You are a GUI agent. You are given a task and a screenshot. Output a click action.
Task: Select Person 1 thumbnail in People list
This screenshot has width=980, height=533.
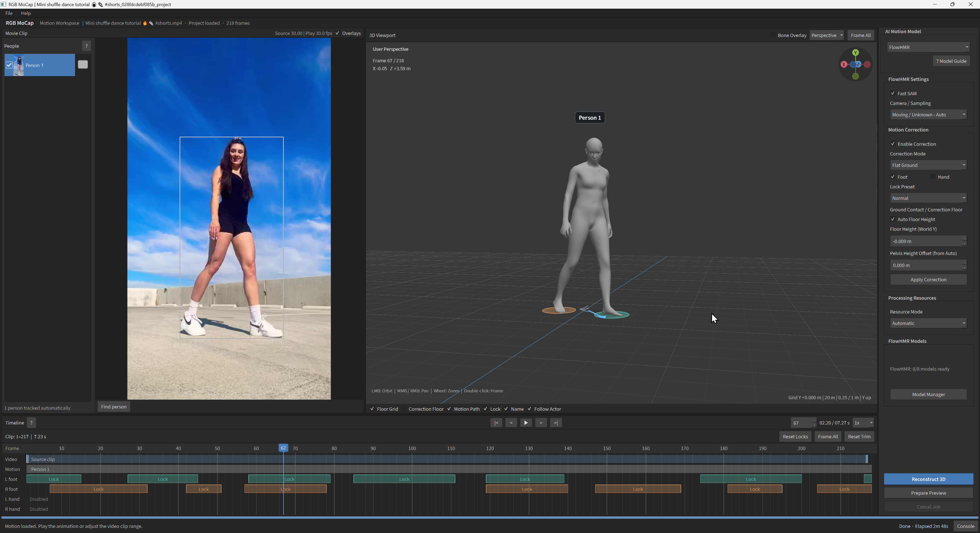(x=18, y=65)
